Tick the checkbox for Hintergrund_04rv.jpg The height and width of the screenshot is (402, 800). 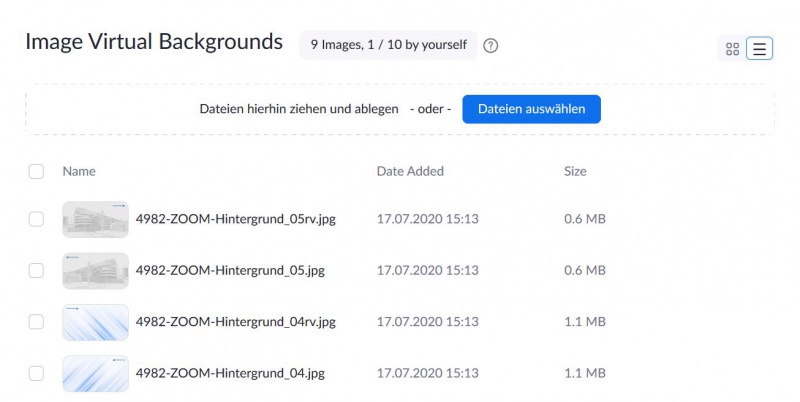point(36,322)
